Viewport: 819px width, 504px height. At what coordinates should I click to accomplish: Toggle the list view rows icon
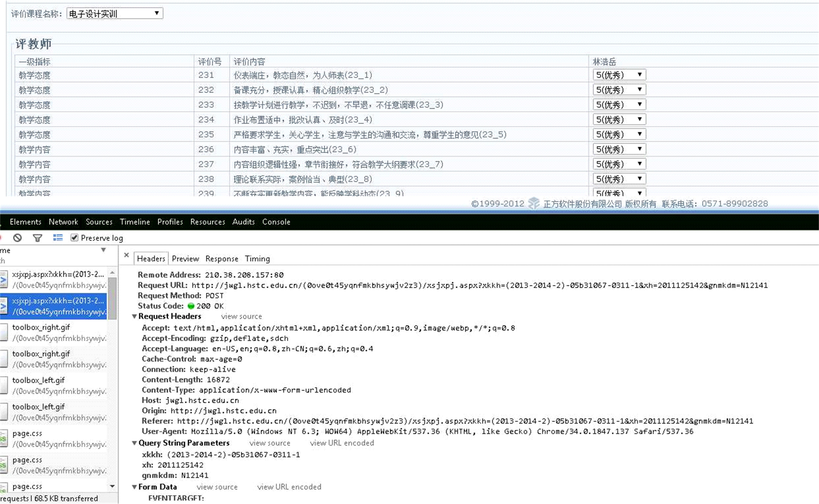(58, 238)
